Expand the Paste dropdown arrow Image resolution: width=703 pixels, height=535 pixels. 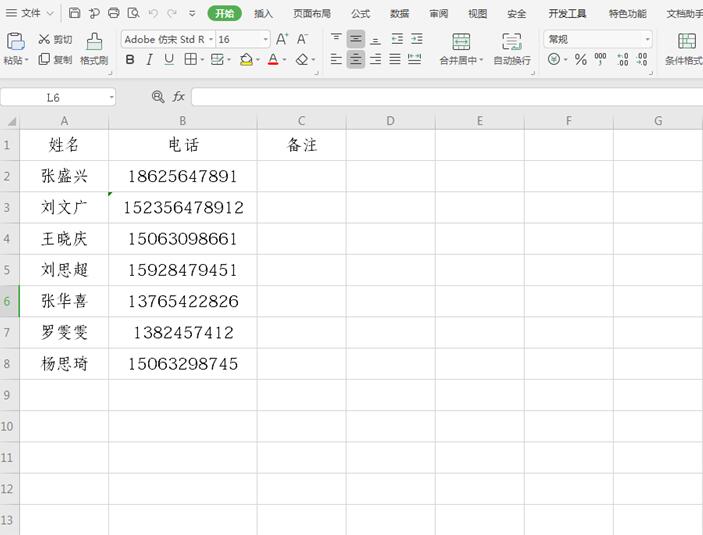point(27,60)
